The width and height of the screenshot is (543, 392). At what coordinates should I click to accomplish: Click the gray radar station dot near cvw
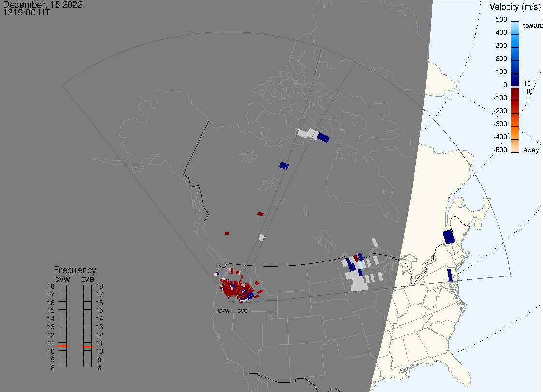click(233, 302)
